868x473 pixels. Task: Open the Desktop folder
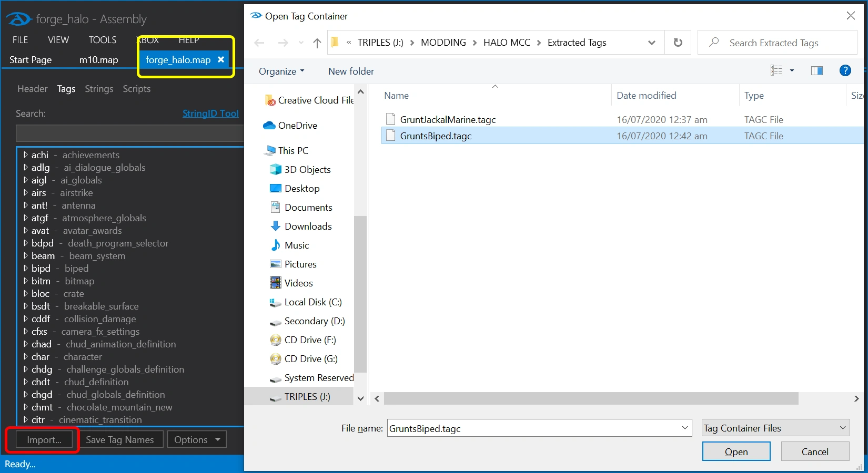coord(295,188)
